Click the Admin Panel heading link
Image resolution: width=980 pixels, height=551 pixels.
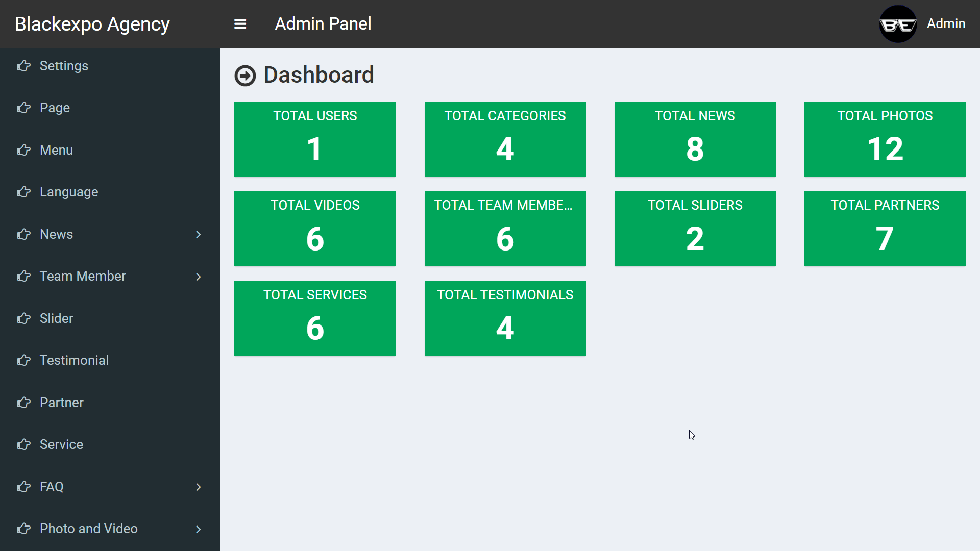click(323, 23)
